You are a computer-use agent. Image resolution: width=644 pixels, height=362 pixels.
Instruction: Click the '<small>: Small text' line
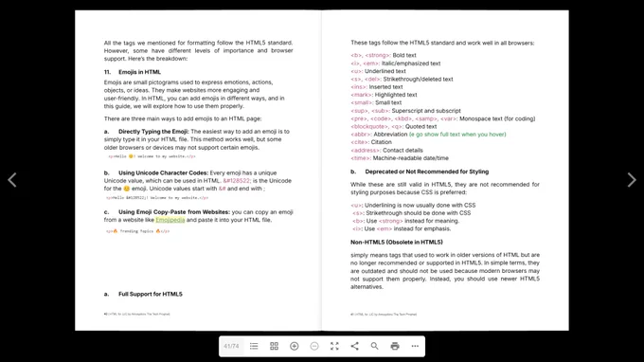coord(376,102)
